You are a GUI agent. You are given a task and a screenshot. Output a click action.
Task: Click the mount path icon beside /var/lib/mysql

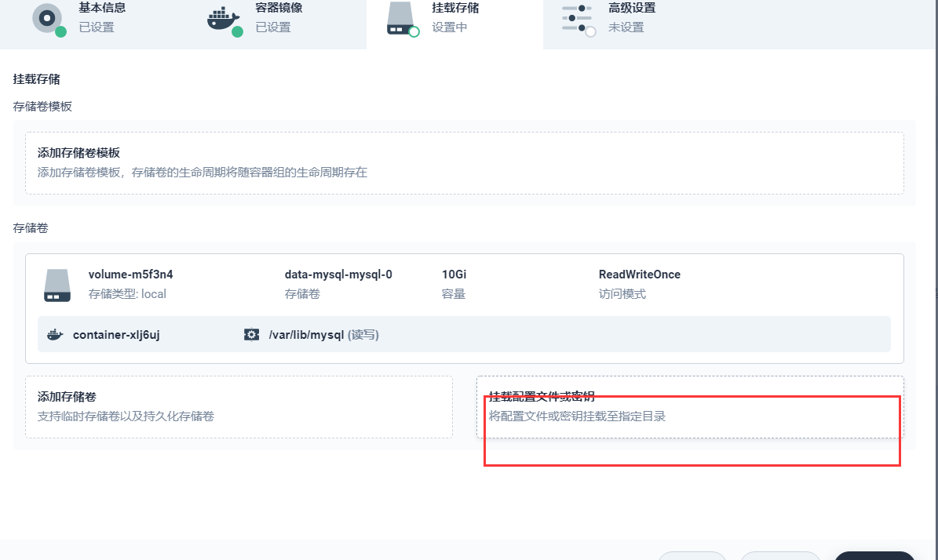click(x=251, y=335)
